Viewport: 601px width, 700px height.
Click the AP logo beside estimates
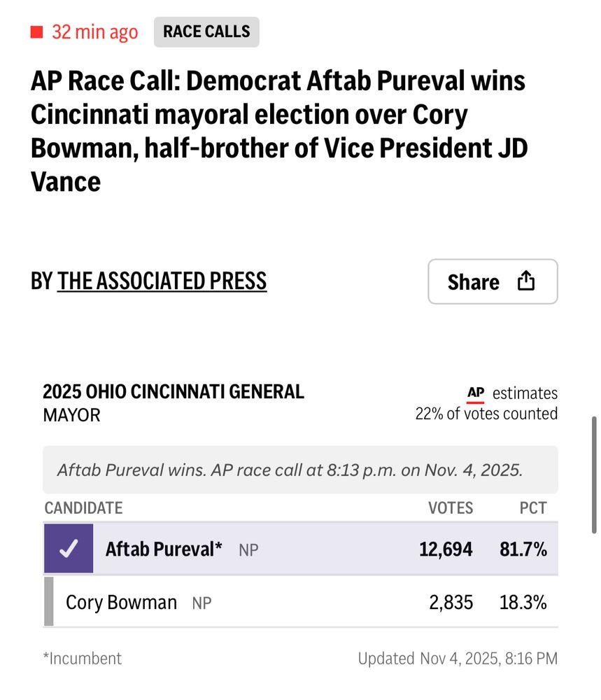tap(476, 393)
